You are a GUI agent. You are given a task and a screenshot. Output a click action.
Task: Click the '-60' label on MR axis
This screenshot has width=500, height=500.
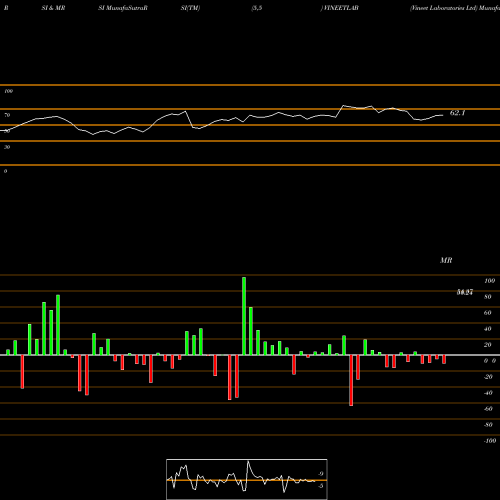tap(488, 409)
